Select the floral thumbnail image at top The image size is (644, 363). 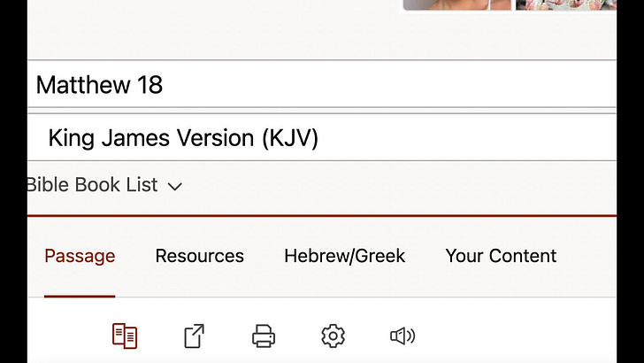pyautogui.click(x=566, y=5)
